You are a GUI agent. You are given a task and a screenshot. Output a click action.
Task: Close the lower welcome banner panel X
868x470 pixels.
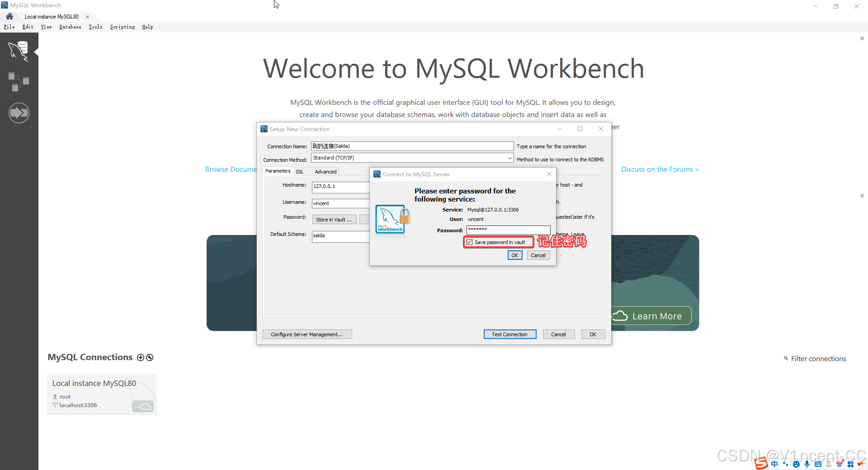[862, 196]
